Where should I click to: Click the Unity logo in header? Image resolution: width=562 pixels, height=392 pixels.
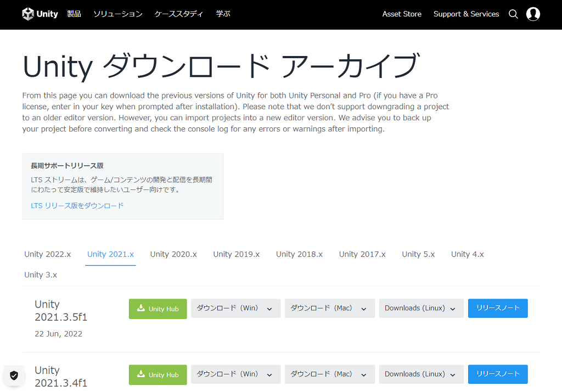(x=40, y=14)
